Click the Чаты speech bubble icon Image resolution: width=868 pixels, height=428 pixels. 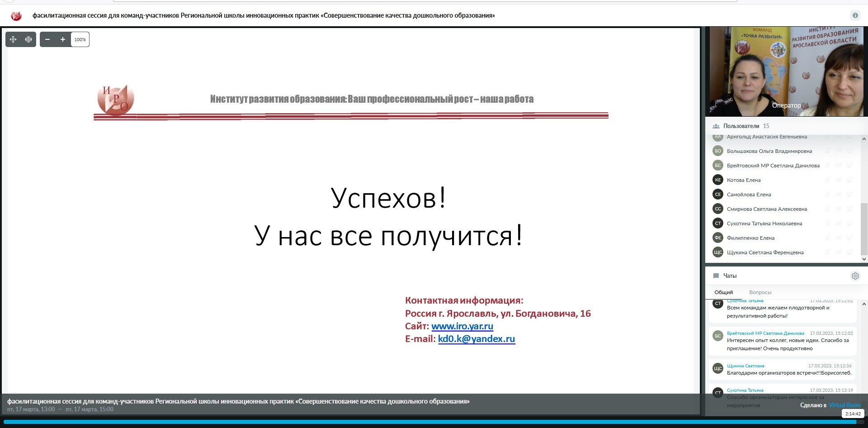point(716,276)
